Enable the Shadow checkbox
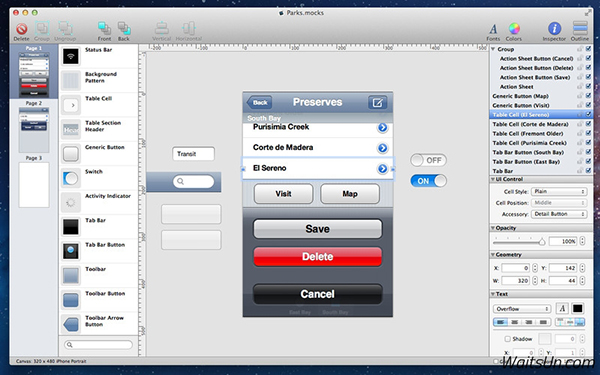This screenshot has height=375, width=600. (x=507, y=339)
